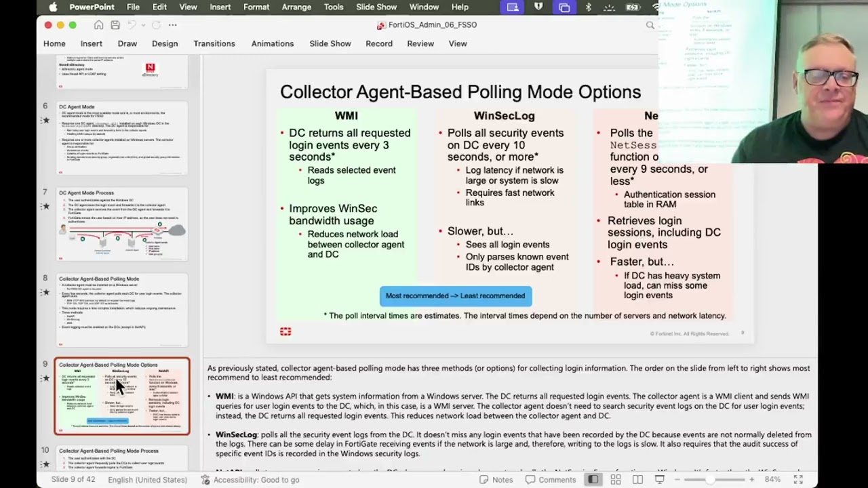Open the Format menu
868x488 pixels.
click(x=256, y=7)
